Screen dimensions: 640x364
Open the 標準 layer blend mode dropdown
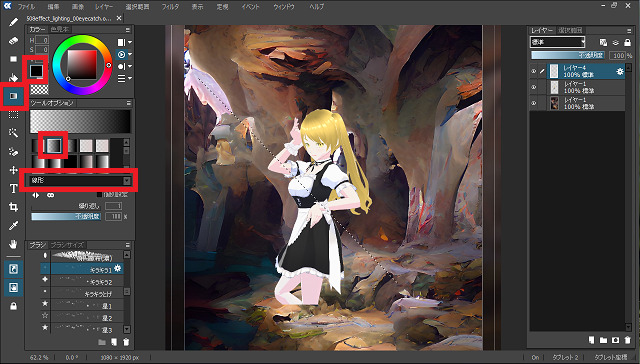pyautogui.click(x=558, y=42)
